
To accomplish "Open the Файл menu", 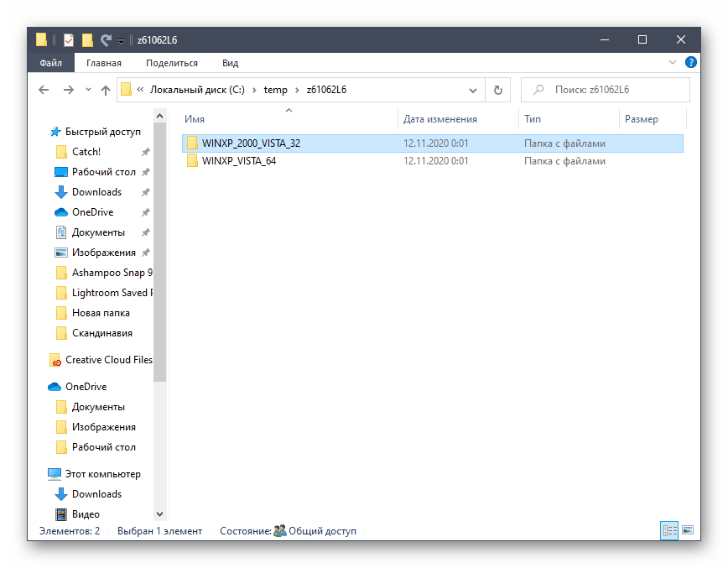I will click(x=50, y=63).
